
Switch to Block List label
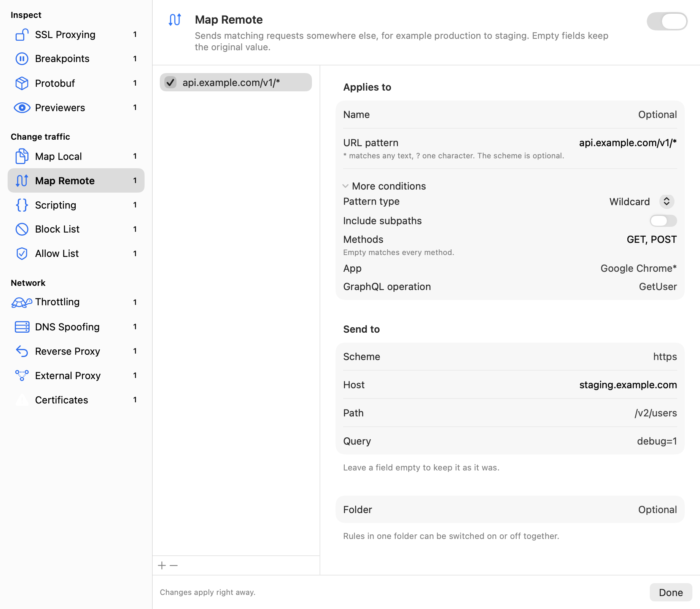pyautogui.click(x=57, y=229)
